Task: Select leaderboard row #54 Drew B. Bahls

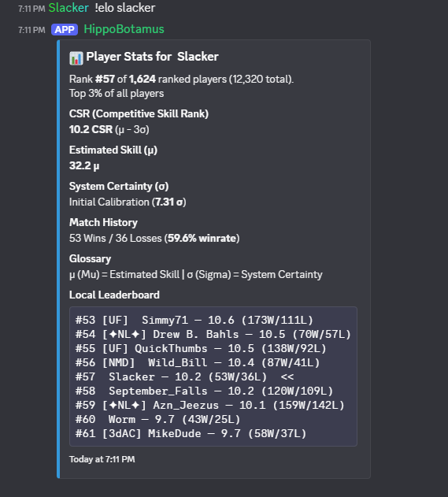Action: pyautogui.click(x=213, y=335)
